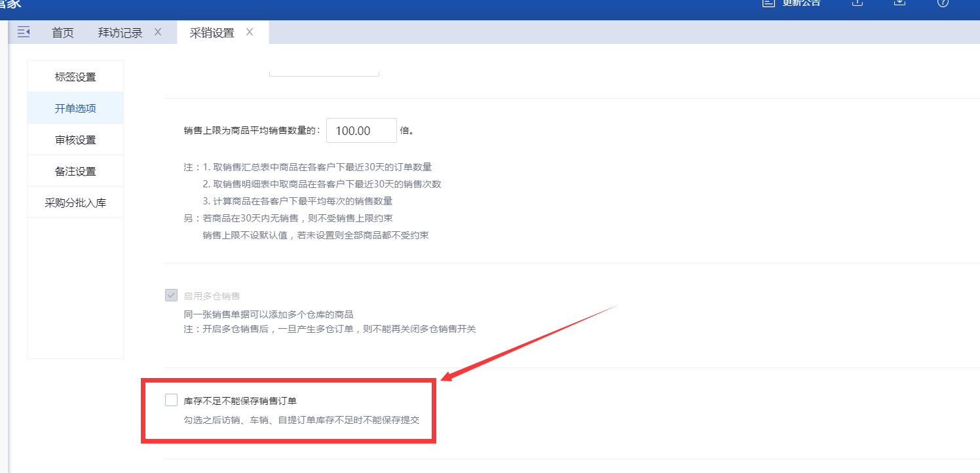Collapse the sidebar with the menu fold icon
The image size is (980, 473).
24,32
